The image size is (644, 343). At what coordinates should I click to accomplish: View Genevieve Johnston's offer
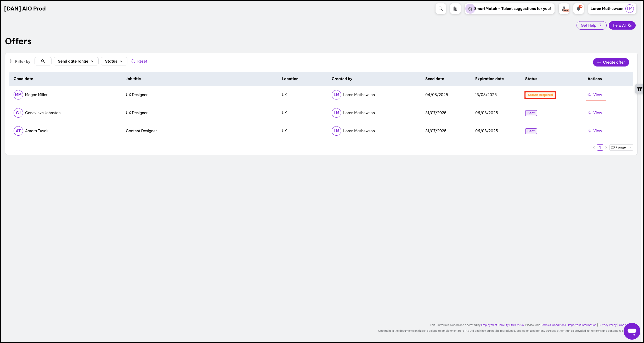click(595, 113)
